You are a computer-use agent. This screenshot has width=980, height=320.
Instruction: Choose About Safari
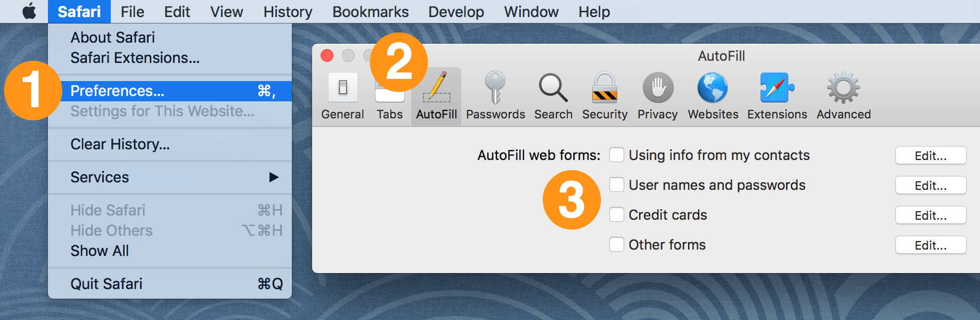170,37
